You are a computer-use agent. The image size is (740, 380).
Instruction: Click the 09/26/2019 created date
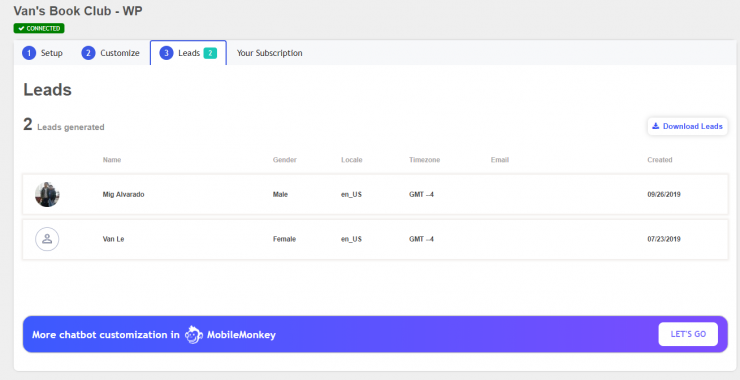pos(664,194)
